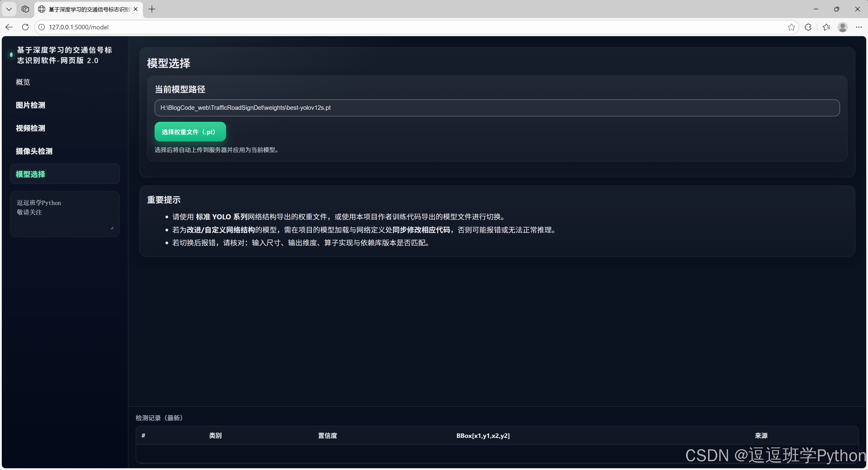The width and height of the screenshot is (868, 470).
Task: Click the workspaces icon next to tab search
Action: pos(25,9)
